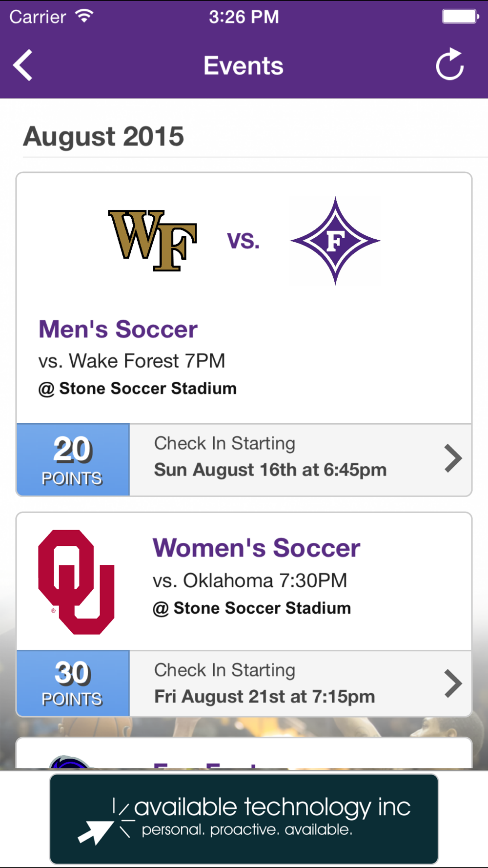The image size is (488, 868).
Task: Tap the back arrow icon
Action: pyautogui.click(x=23, y=65)
